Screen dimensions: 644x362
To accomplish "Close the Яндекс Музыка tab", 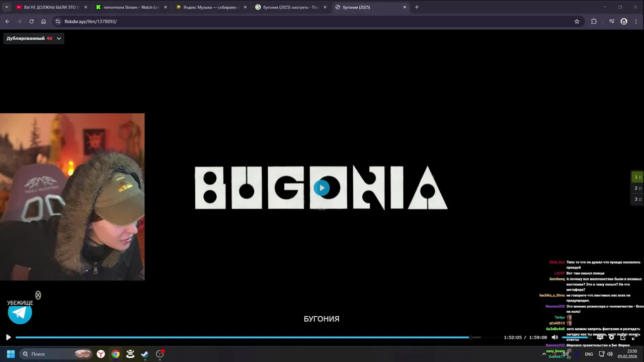I will (245, 7).
